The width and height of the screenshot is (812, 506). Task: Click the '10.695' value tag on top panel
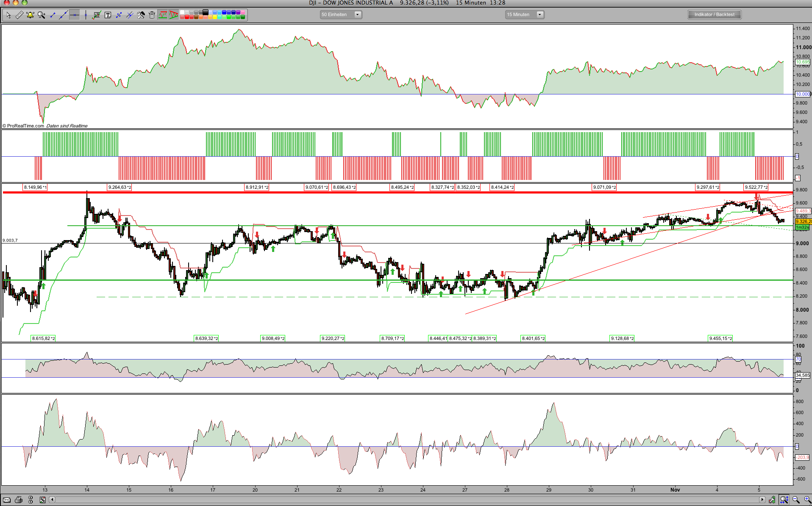pos(803,62)
